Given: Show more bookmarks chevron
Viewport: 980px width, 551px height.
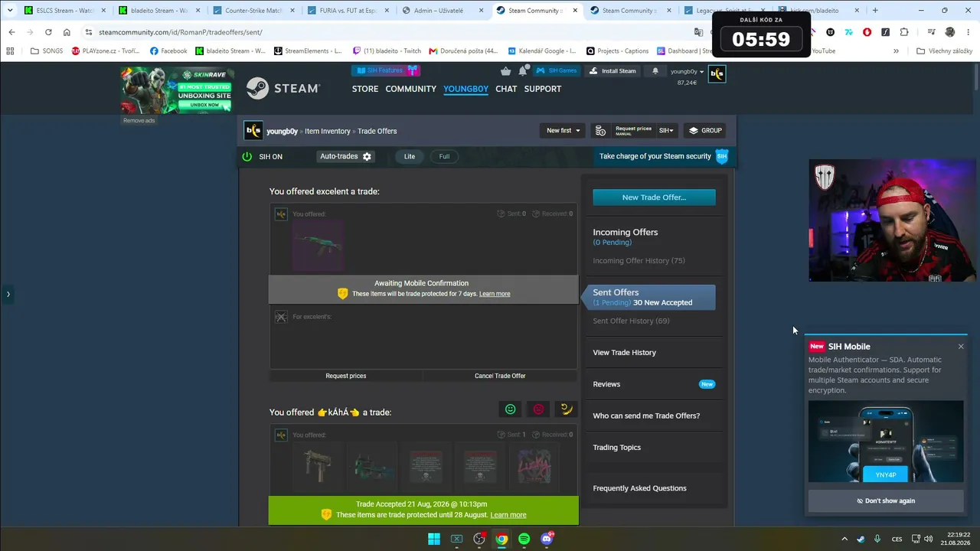Looking at the screenshot, I should [x=896, y=51].
